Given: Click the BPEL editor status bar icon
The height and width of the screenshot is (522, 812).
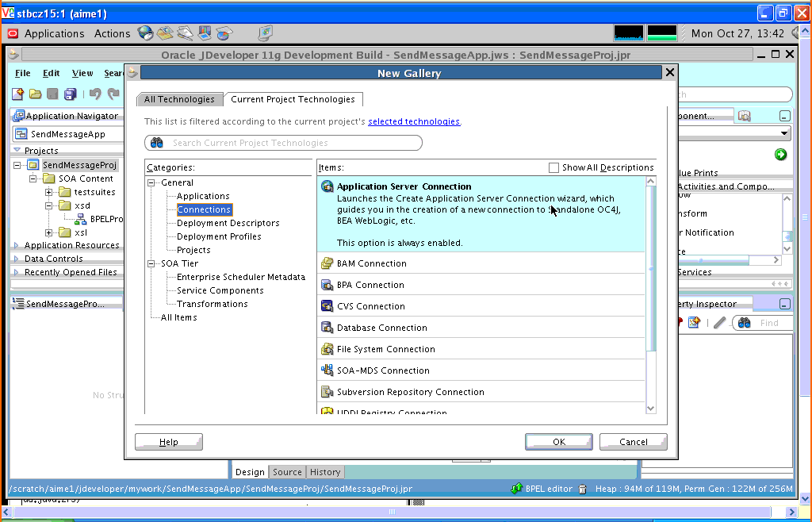Looking at the screenshot, I should 516,489.
